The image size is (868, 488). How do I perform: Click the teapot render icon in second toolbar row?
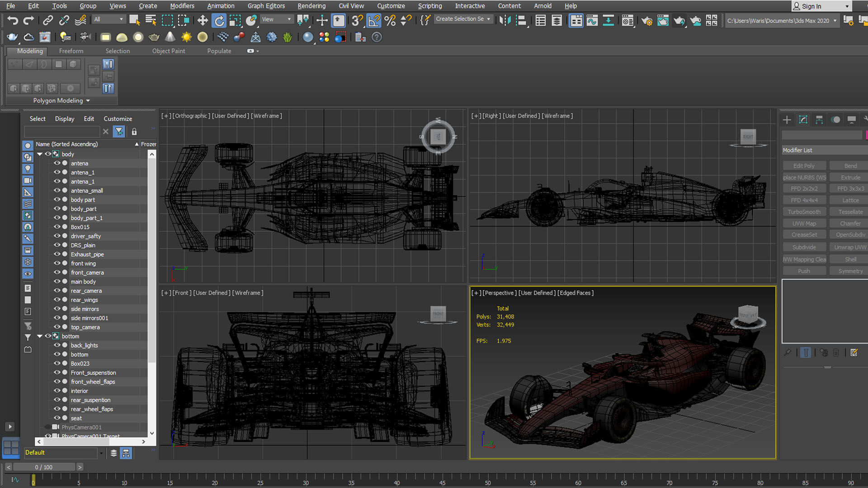(x=12, y=37)
